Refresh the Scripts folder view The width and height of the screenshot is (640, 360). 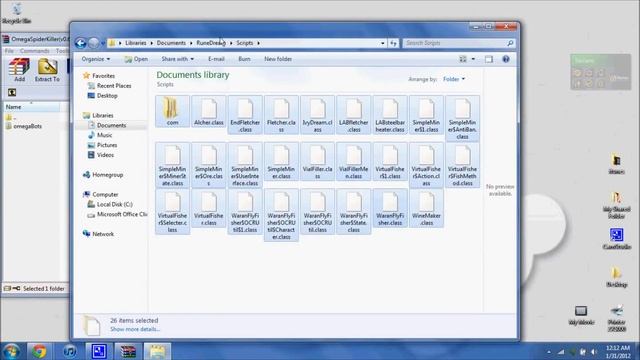(393, 43)
